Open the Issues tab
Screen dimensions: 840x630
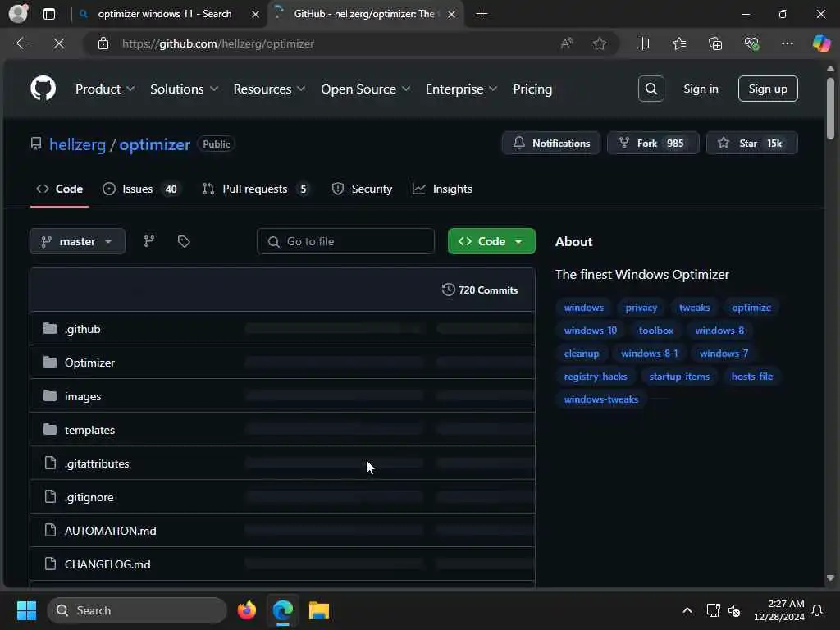(142, 189)
